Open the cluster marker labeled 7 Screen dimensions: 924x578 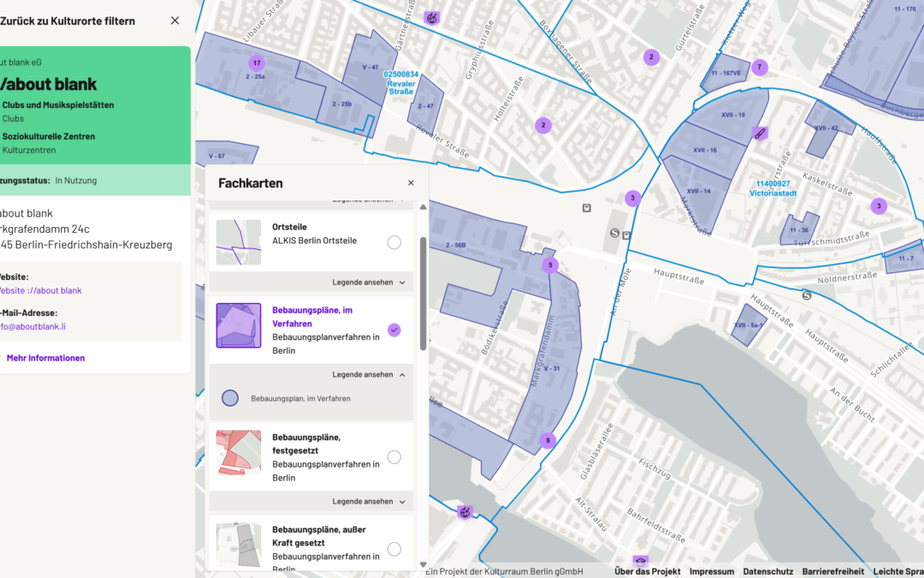pos(758,68)
